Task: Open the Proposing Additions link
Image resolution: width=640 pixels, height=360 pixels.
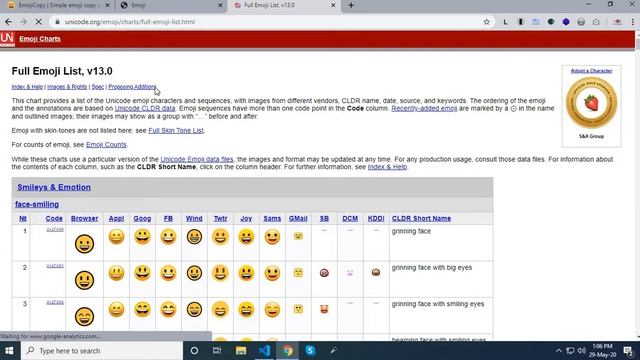Action: pos(132,87)
